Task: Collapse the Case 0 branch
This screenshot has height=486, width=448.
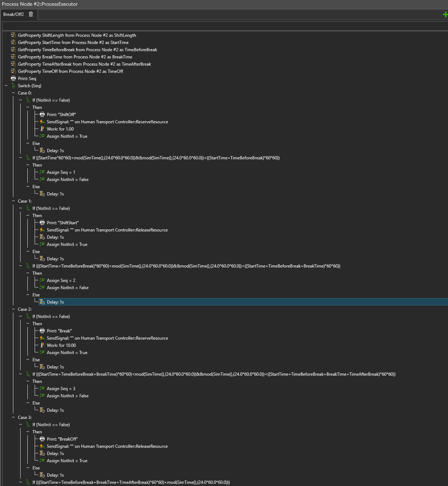Action: coord(13,93)
